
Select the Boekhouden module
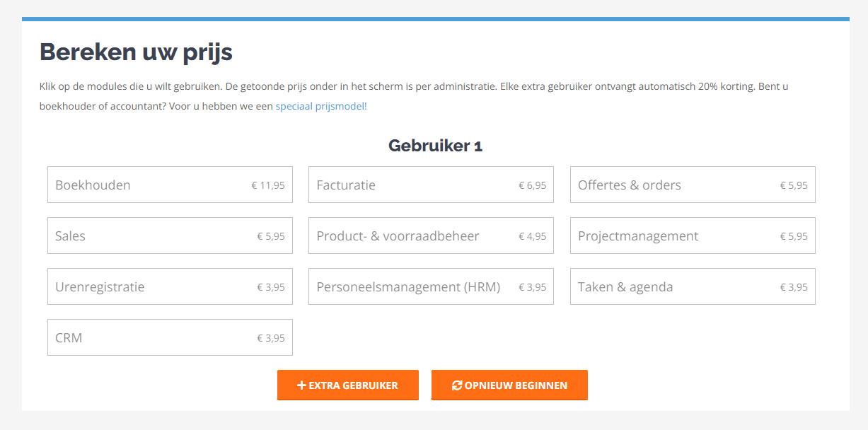[x=170, y=185]
